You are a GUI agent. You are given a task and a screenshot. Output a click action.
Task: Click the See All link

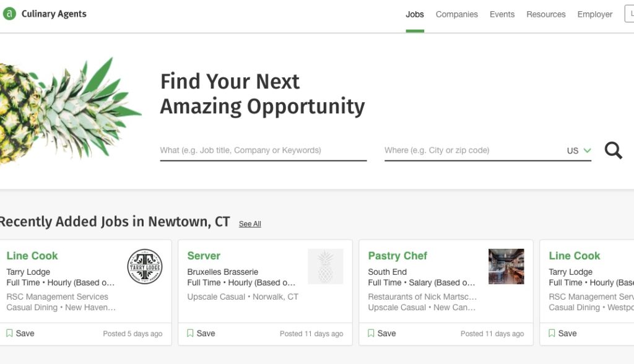click(250, 223)
